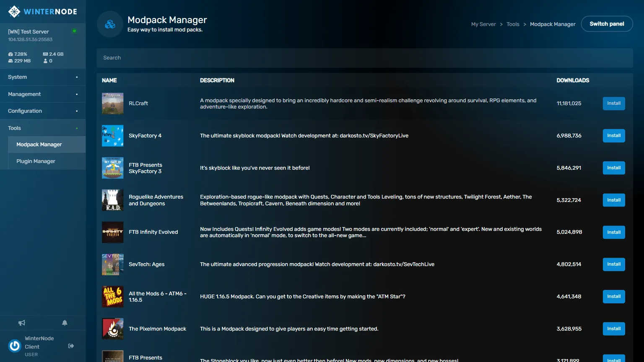This screenshot has height=362, width=644.
Task: Open the Pixelmon Modpack thumbnail
Action: (113, 328)
